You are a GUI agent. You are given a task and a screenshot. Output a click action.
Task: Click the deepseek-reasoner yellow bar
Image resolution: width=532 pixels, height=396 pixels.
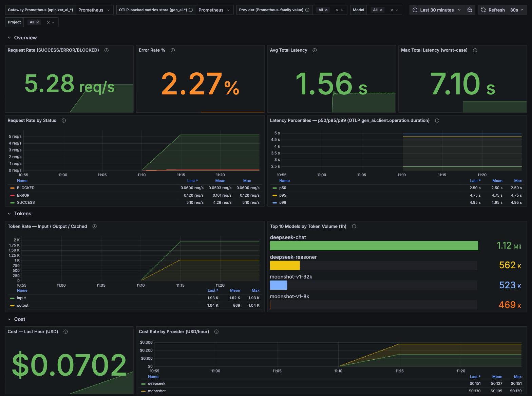(285, 265)
